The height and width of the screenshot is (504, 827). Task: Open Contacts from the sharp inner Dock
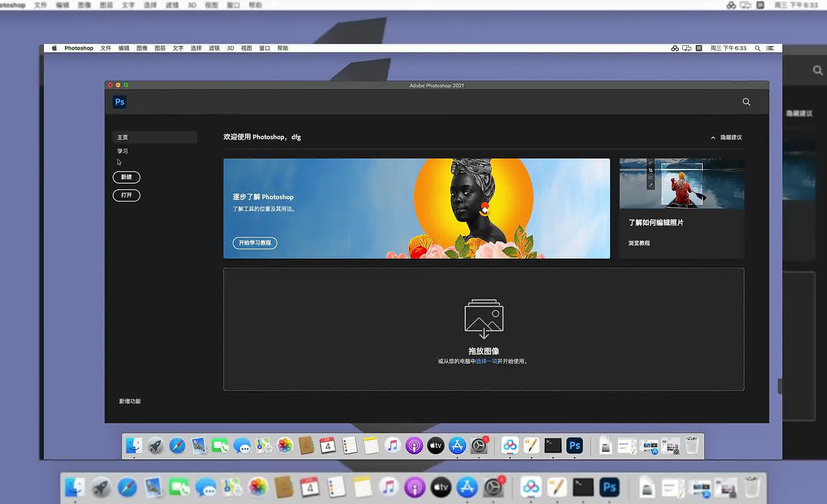pos(306,446)
